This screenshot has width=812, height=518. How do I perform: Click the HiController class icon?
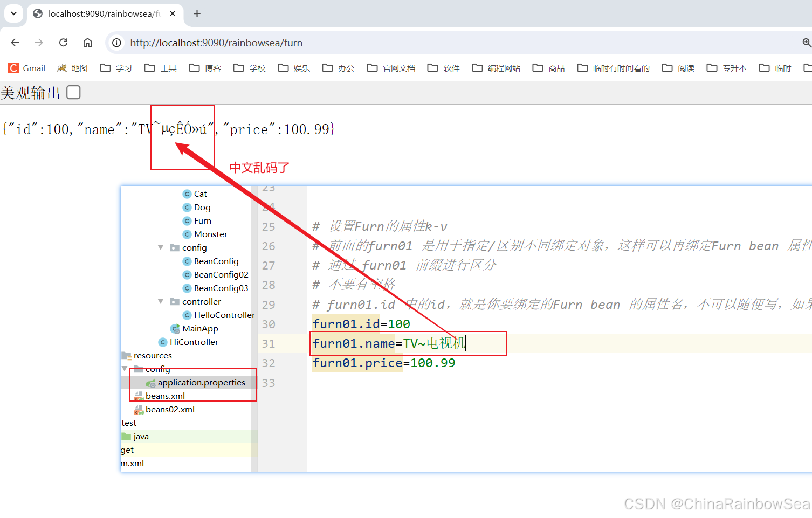point(163,342)
